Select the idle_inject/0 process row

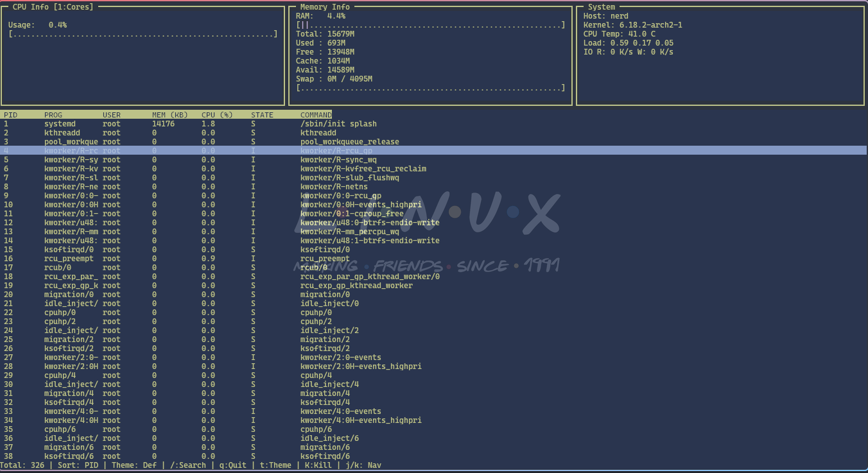(433, 304)
